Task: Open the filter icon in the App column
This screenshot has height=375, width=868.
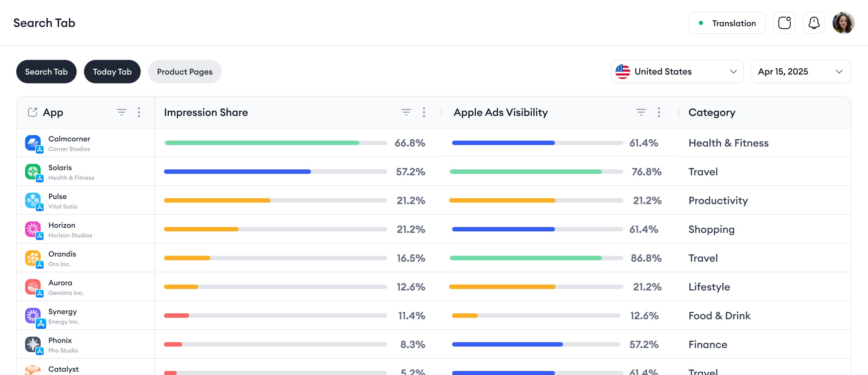Action: (122, 111)
